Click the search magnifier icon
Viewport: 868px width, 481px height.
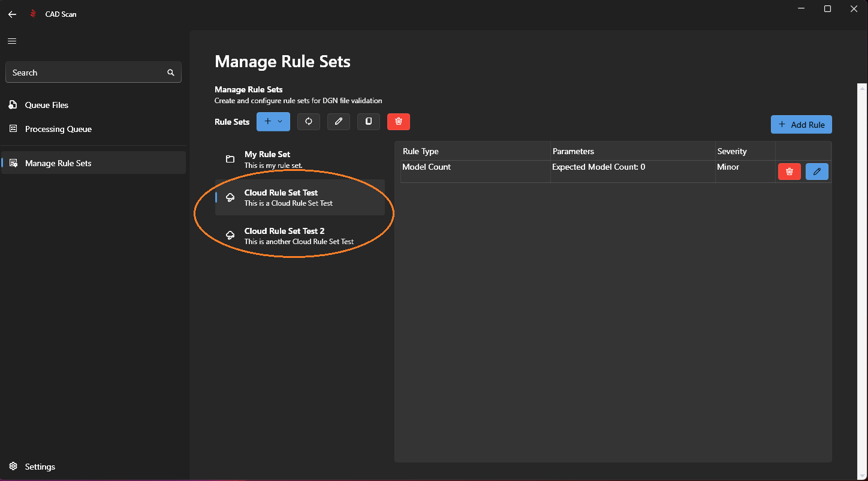click(x=171, y=73)
